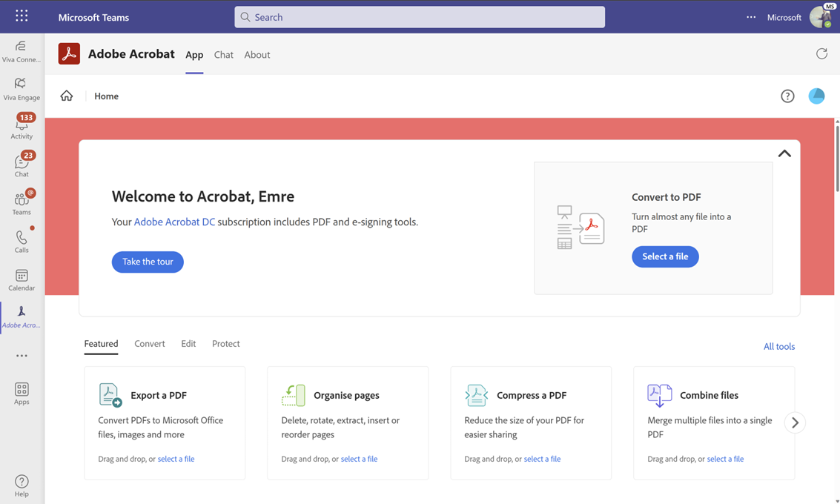Screen dimensions: 840x504
Task: Open Help in the sidebar
Action: coord(22,485)
